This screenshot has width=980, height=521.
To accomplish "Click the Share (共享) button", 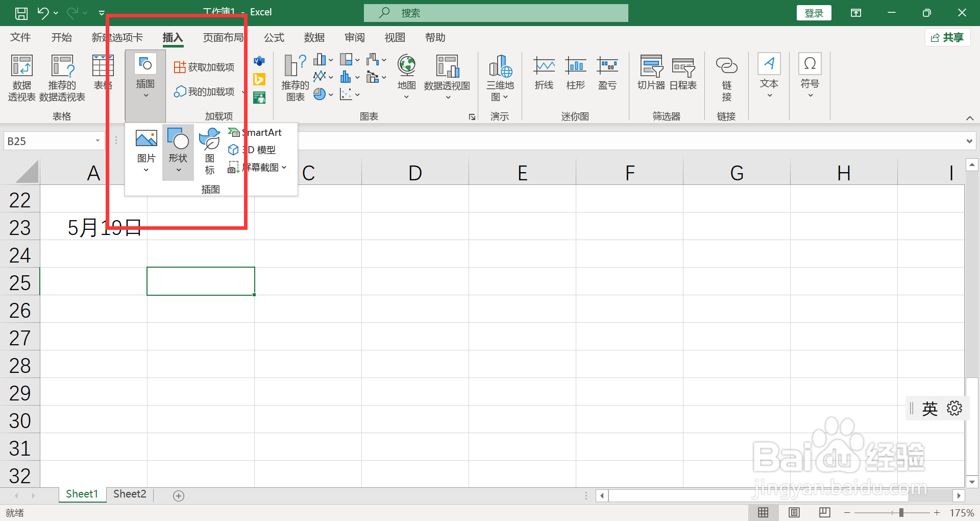I will click(948, 37).
